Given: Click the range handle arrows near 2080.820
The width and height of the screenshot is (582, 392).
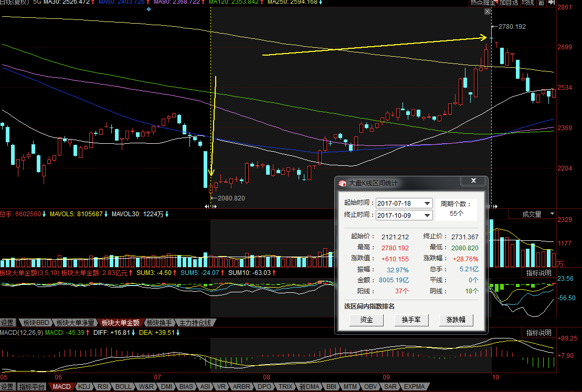Looking at the screenshot, I should pos(210,207).
